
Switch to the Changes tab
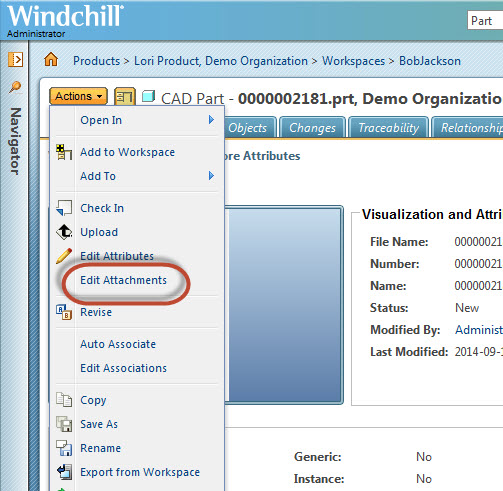click(x=312, y=127)
